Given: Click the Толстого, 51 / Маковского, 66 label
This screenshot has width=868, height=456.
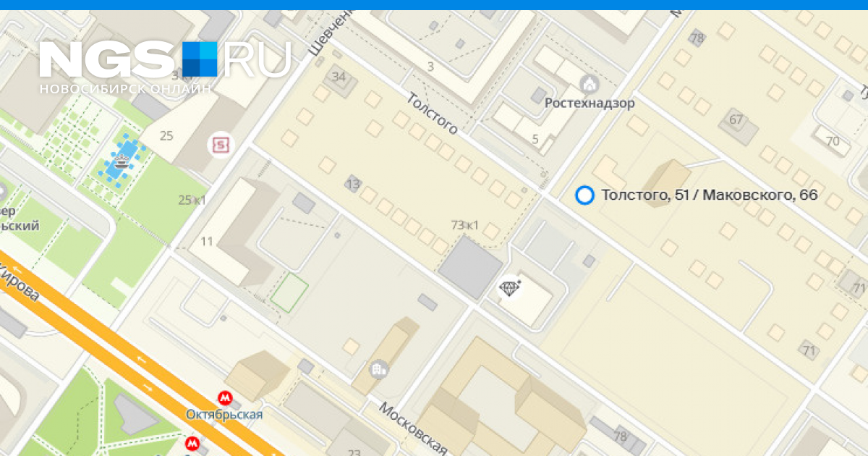Looking at the screenshot, I should pos(710,195).
